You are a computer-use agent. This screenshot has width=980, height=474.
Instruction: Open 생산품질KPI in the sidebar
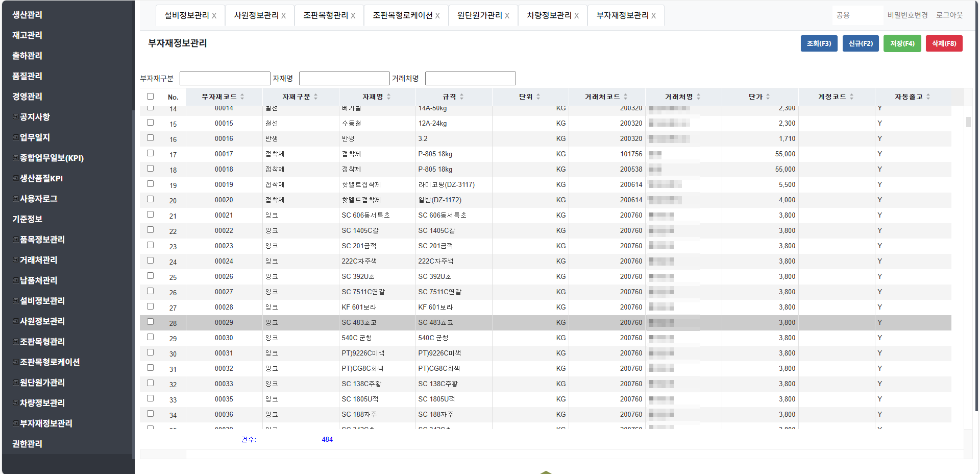[x=41, y=178]
